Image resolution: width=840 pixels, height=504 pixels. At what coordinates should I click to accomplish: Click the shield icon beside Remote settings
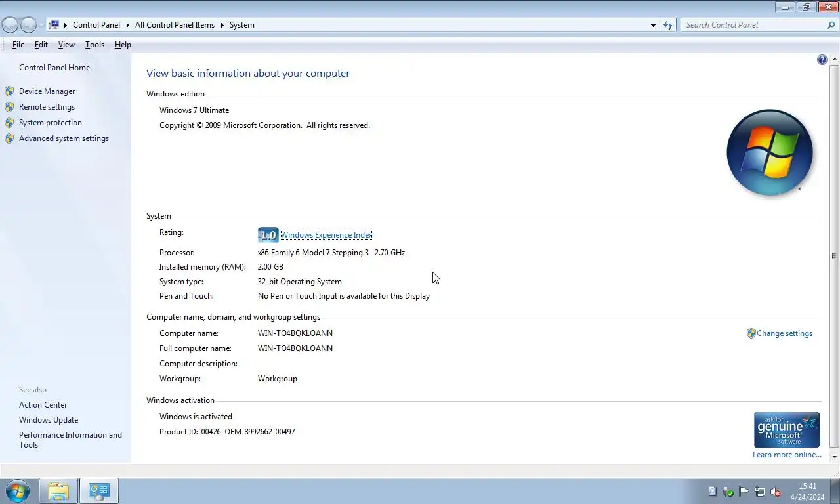click(x=9, y=107)
